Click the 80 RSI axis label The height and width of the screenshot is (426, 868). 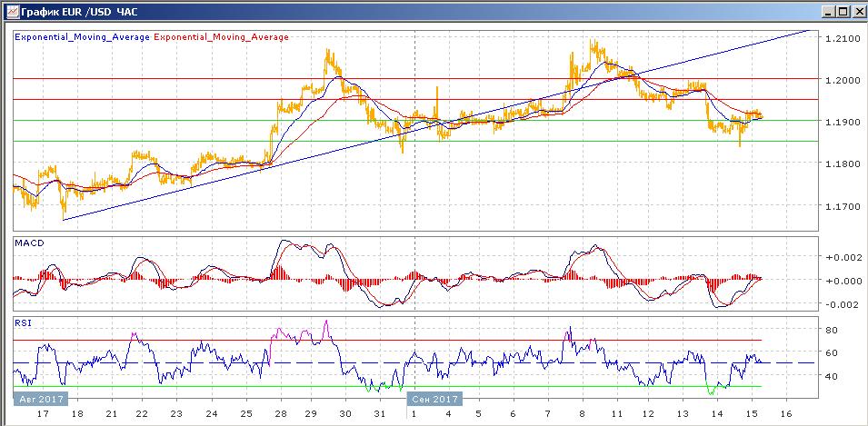pyautogui.click(x=831, y=330)
